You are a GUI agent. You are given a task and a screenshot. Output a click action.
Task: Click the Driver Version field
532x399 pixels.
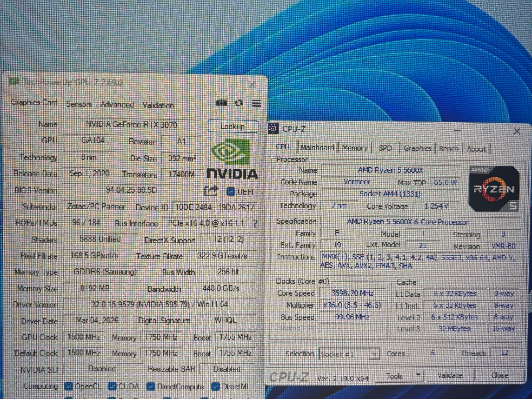(x=159, y=304)
